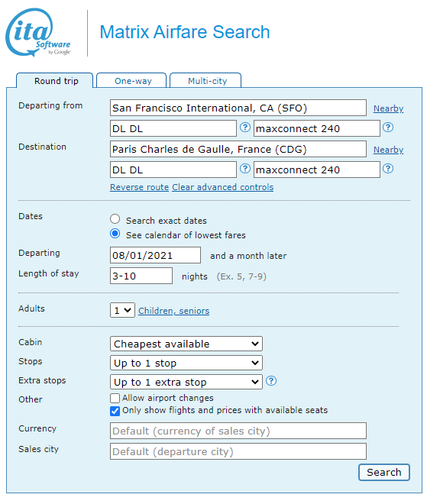Image resolution: width=427 pixels, height=504 pixels.
Task: Uncheck Only show flights with available seats
Action: [x=115, y=411]
